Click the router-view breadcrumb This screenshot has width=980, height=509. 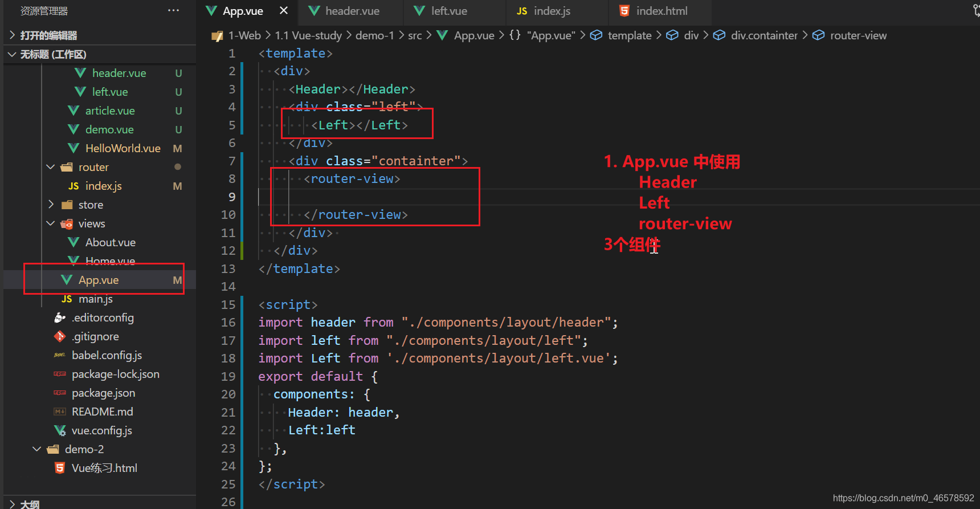pos(858,35)
